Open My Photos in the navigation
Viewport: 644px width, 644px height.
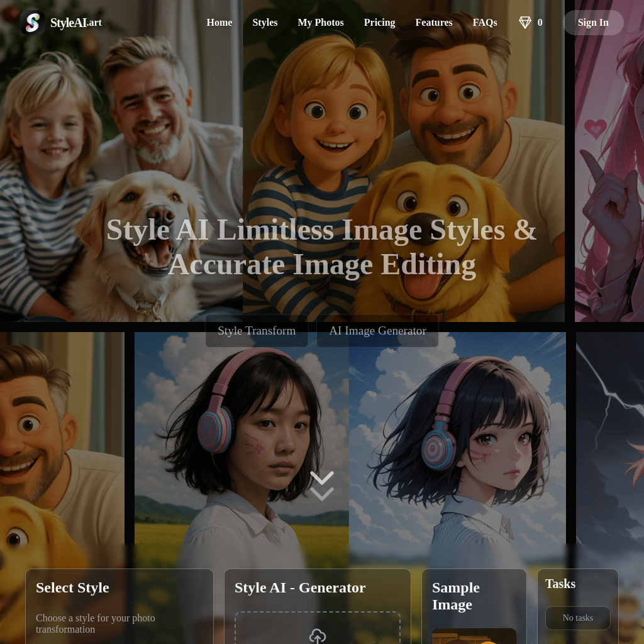(320, 23)
